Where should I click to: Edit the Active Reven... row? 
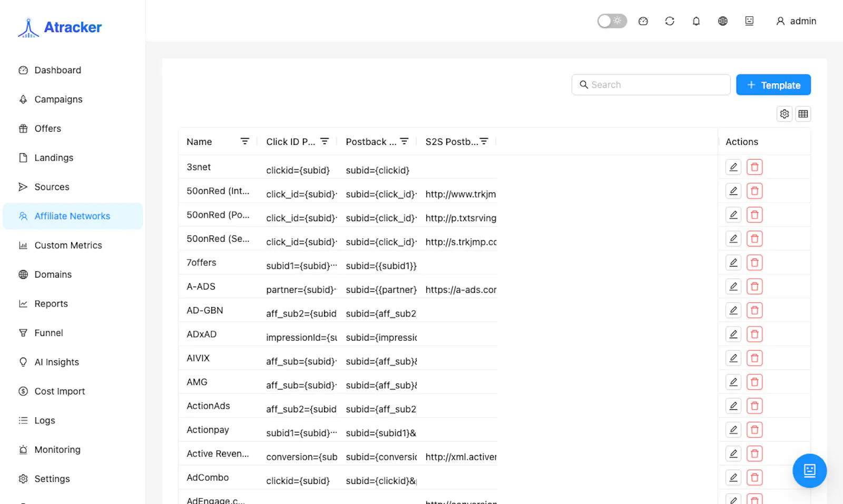coord(733,453)
